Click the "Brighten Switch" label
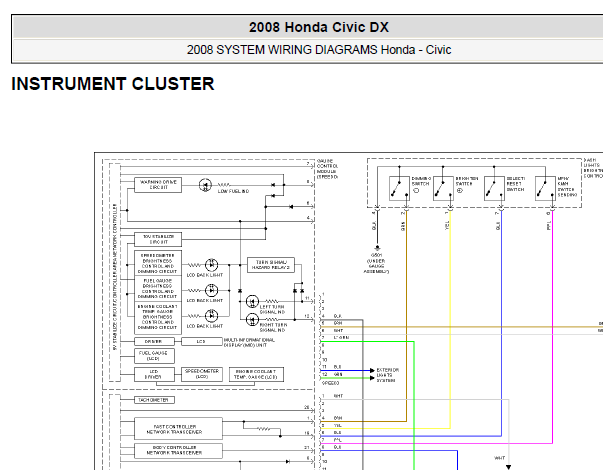This screenshot has height=470, width=603. click(x=466, y=181)
